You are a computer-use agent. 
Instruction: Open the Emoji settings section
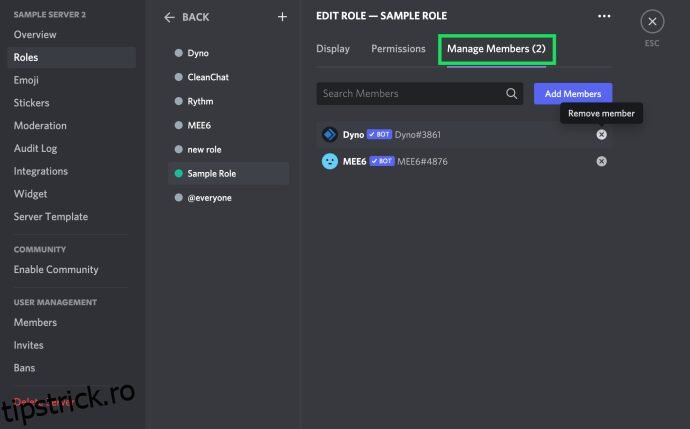(28, 80)
